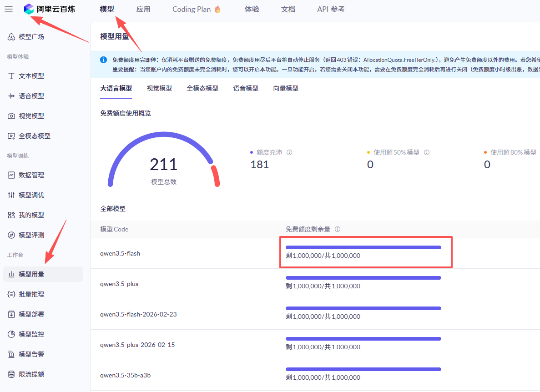The image size is (540, 392).
Task: Select the qwen3.5-35b-a3b model code
Action: 126,375
